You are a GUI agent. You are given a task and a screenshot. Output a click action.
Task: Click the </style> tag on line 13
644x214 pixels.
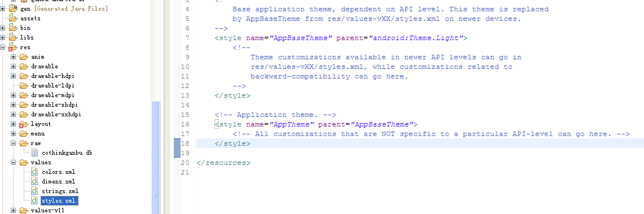[233, 95]
